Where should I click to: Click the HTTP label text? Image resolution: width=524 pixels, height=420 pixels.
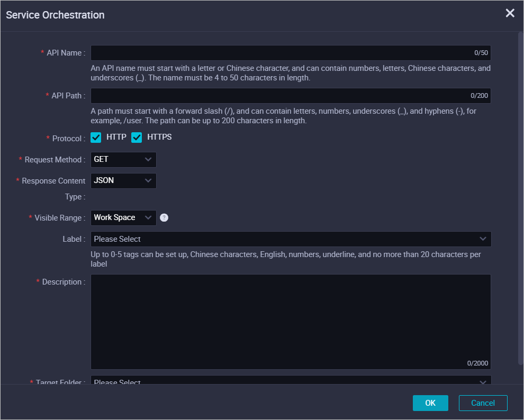(116, 137)
